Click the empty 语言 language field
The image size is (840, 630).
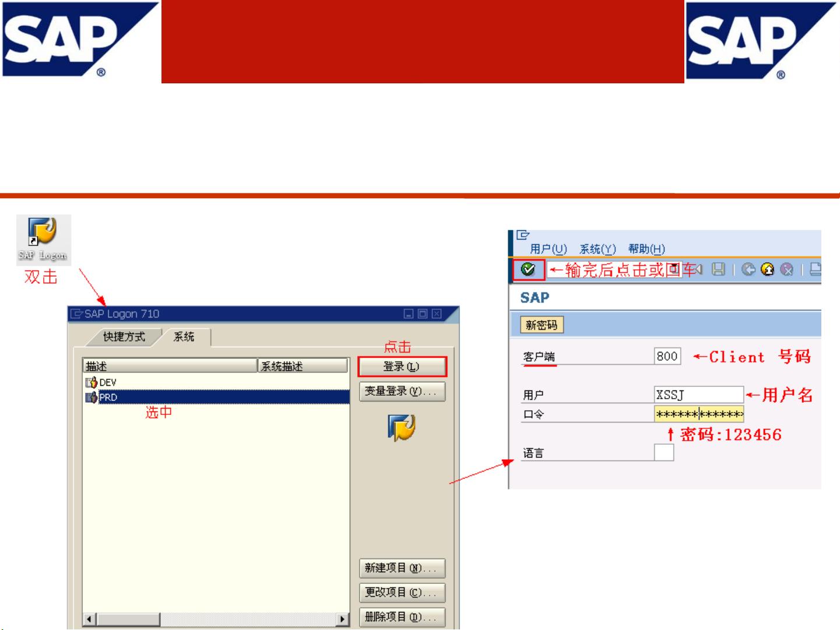click(x=664, y=453)
